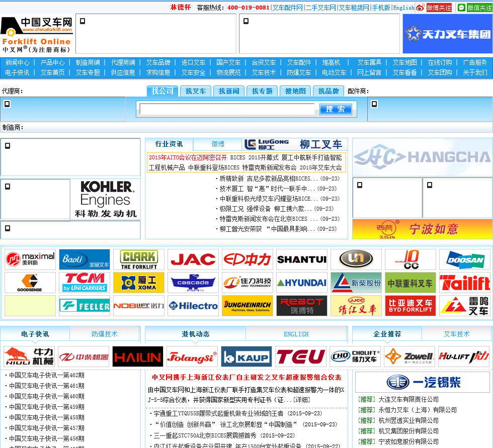Click the KOHLER Engines banner
The image size is (493, 448).
pos(105,199)
